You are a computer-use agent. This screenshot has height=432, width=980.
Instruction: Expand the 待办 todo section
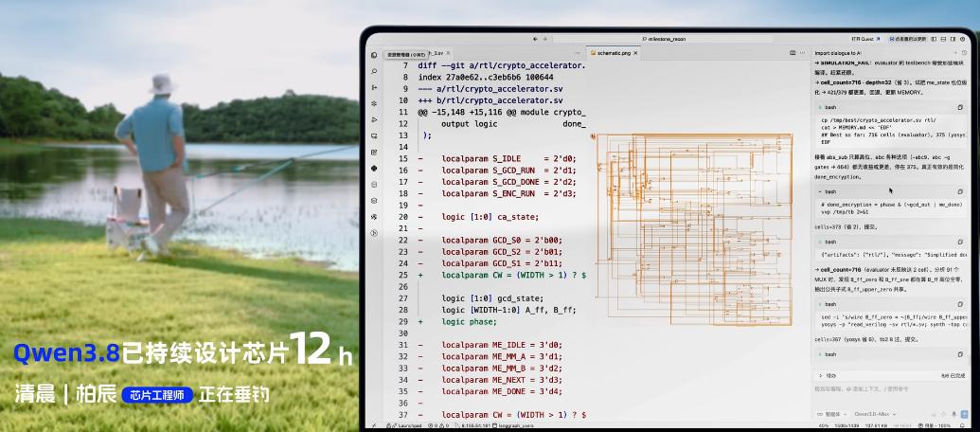point(820,376)
